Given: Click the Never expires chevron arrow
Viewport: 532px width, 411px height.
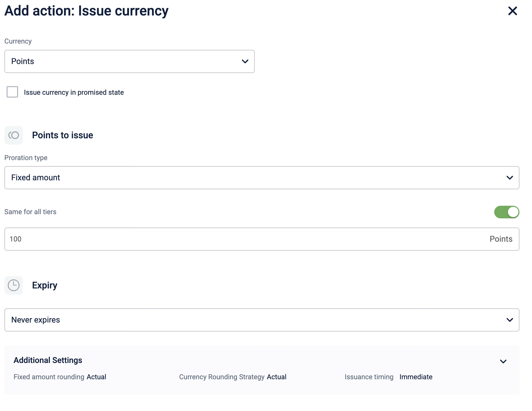Looking at the screenshot, I should 509,320.
